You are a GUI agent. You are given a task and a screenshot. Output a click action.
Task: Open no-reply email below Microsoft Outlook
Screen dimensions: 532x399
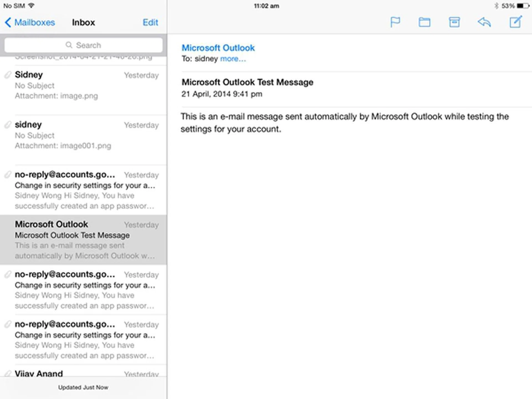point(83,290)
